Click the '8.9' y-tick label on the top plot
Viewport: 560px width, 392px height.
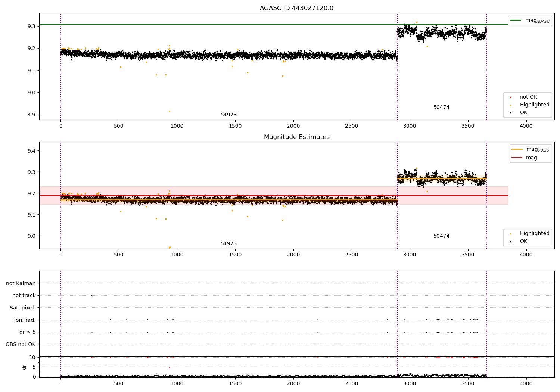[31, 115]
